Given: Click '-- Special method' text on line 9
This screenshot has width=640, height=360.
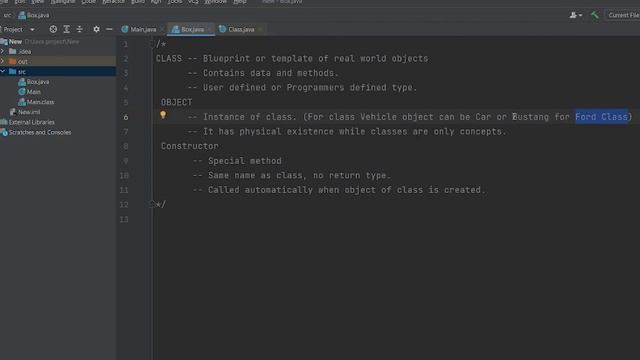Looking at the screenshot, I should tap(237, 161).
